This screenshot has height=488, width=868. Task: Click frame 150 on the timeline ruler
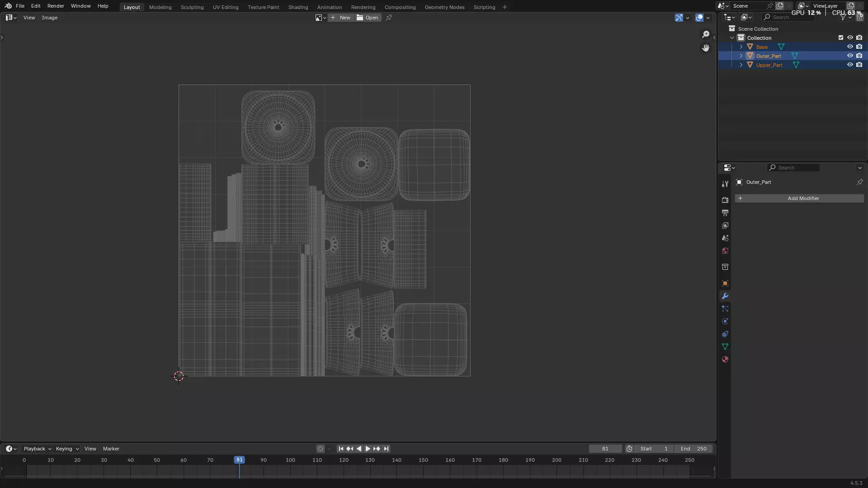click(x=423, y=460)
